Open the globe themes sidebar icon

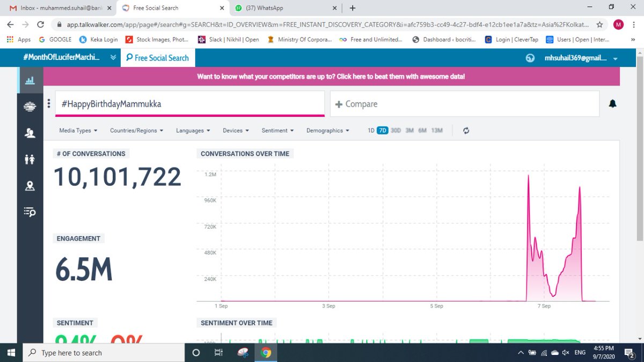[30, 107]
